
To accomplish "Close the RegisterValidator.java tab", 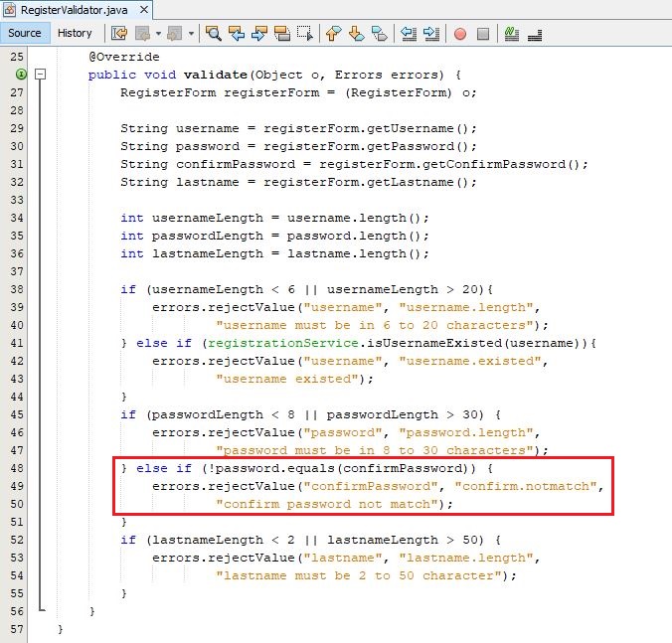I will [x=144, y=9].
